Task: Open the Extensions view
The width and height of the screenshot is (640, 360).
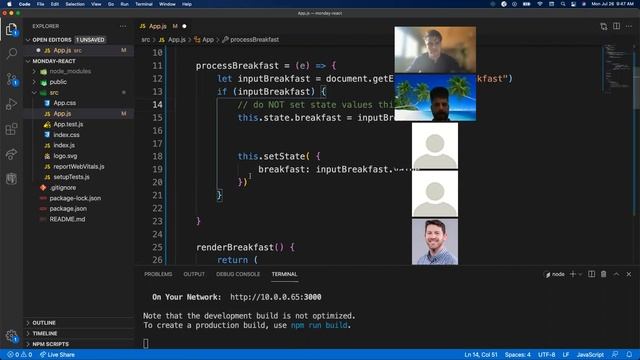Action: coord(11,129)
